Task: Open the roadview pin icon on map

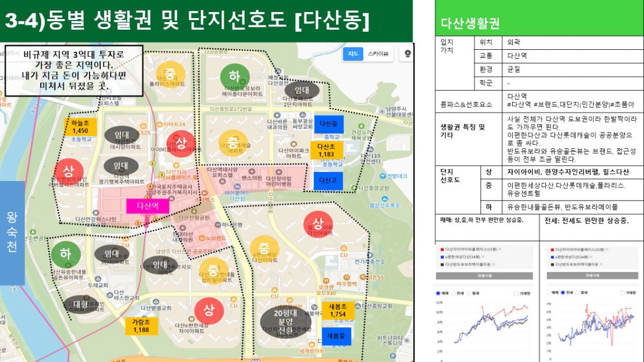Action: [x=407, y=53]
